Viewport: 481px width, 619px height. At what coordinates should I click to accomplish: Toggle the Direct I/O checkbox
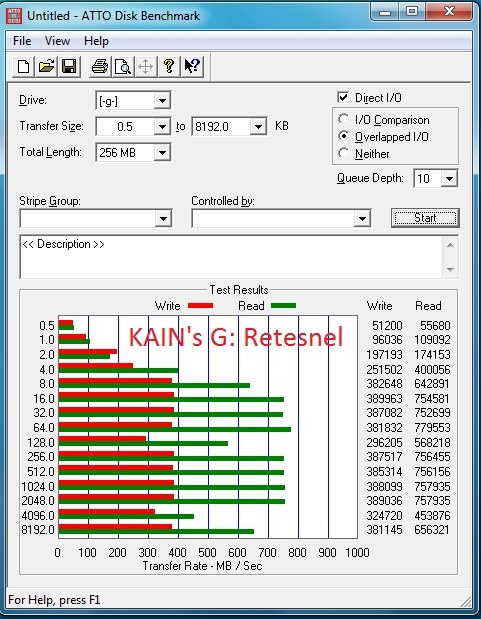(343, 97)
